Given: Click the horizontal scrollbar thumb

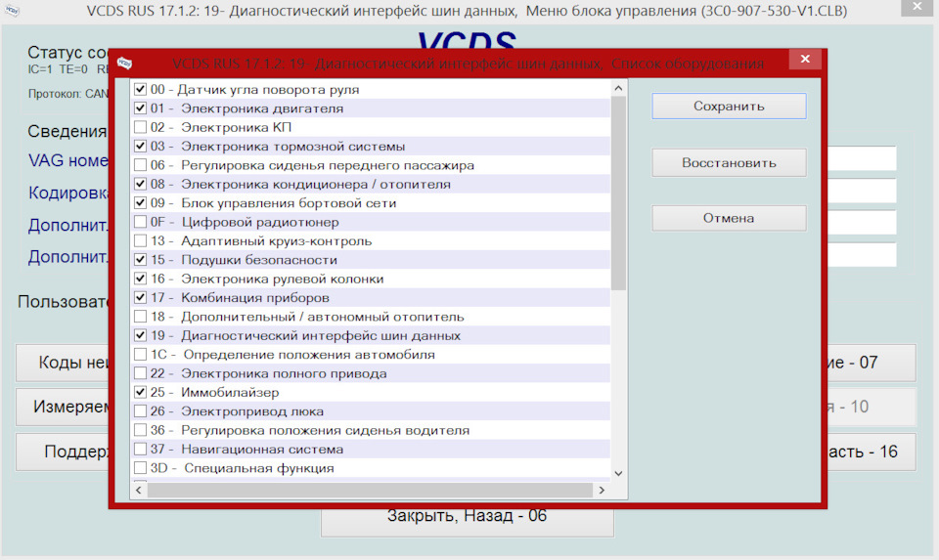Looking at the screenshot, I should click(370, 490).
